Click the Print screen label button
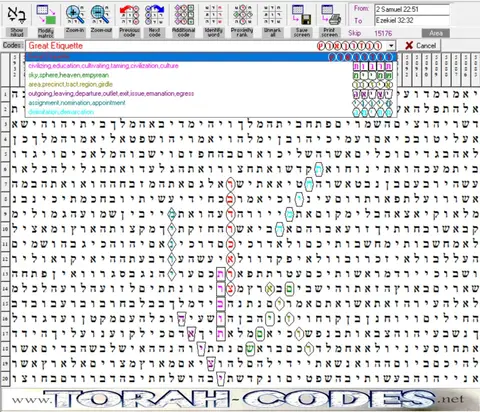This screenshot has width=480, height=412. pos(330,32)
